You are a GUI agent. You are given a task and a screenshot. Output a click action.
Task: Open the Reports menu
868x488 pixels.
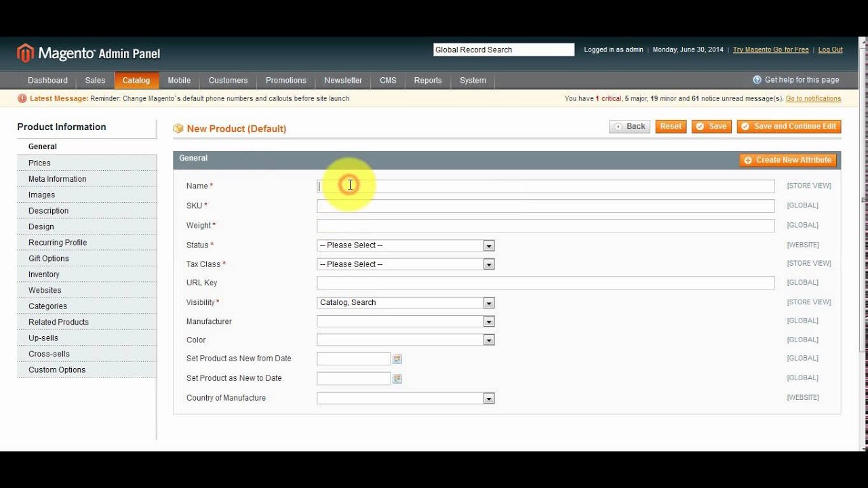click(428, 80)
